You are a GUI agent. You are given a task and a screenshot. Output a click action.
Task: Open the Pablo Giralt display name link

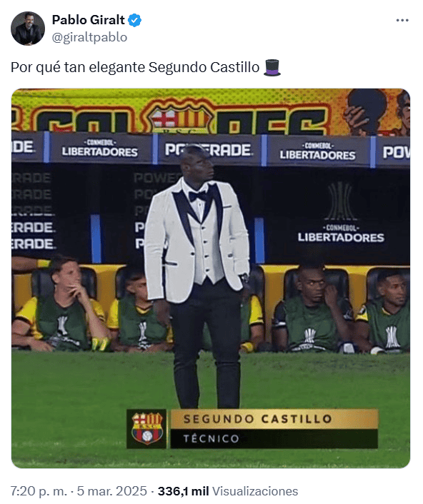(x=88, y=20)
